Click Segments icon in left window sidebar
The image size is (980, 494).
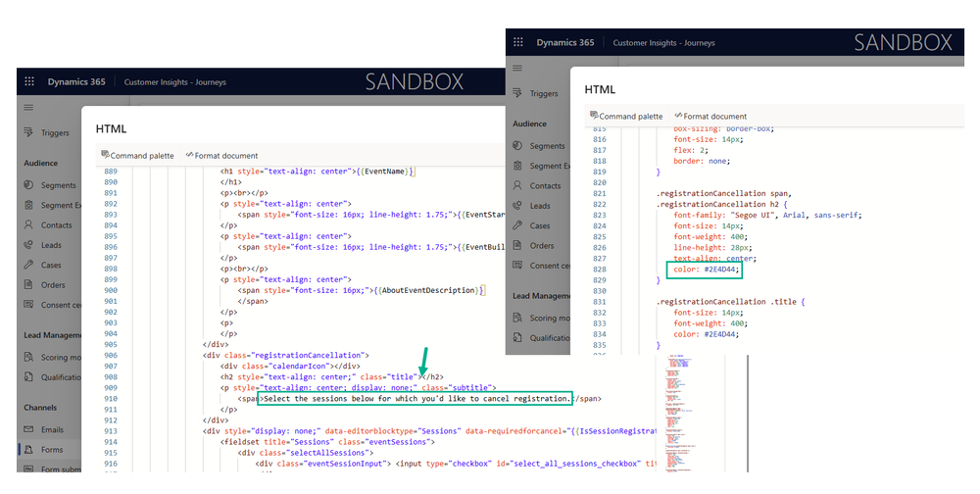coord(28,185)
